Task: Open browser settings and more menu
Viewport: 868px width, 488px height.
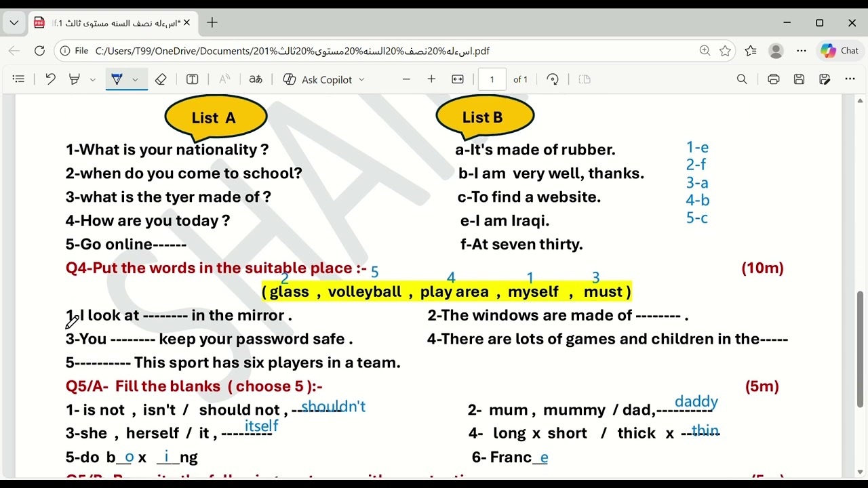Action: [x=802, y=51]
